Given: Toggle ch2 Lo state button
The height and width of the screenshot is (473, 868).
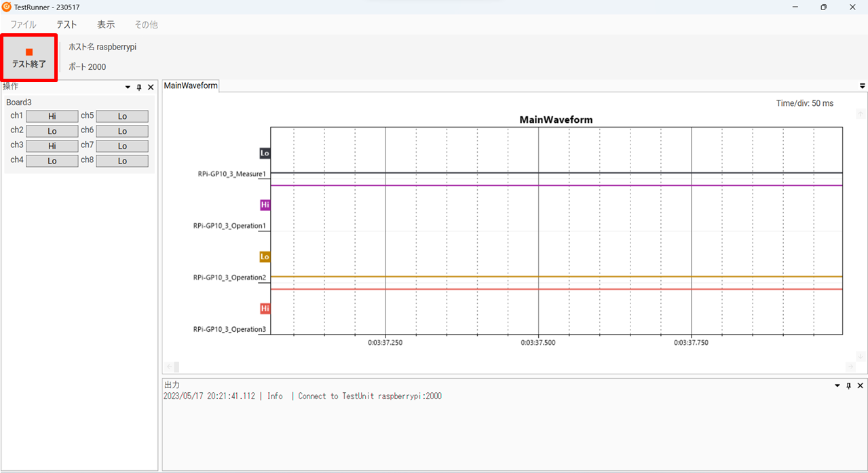Looking at the screenshot, I should [x=52, y=131].
